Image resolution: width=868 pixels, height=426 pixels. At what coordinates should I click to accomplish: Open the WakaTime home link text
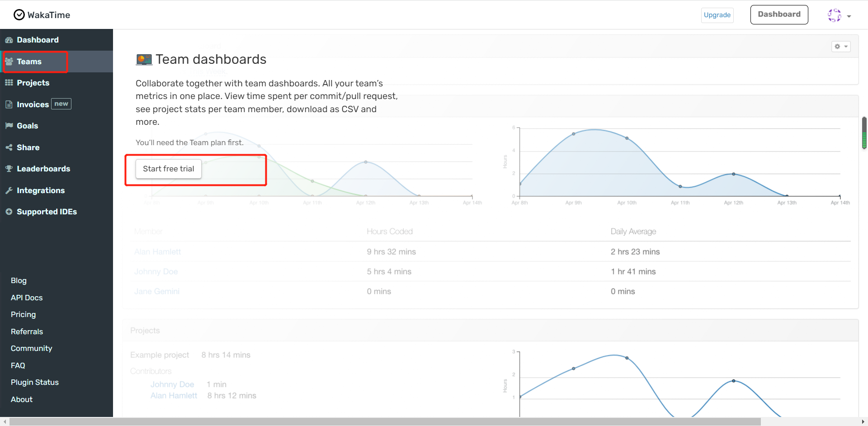tap(49, 15)
